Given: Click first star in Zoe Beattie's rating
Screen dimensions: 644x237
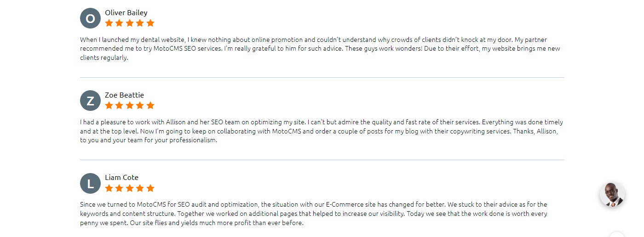Looking at the screenshot, I should point(109,105).
